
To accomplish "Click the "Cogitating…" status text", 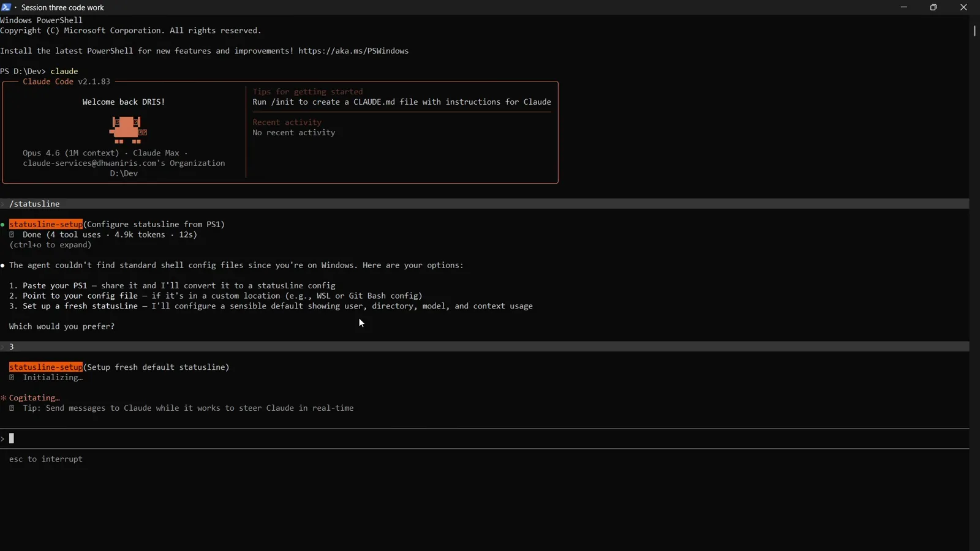I will tap(34, 398).
